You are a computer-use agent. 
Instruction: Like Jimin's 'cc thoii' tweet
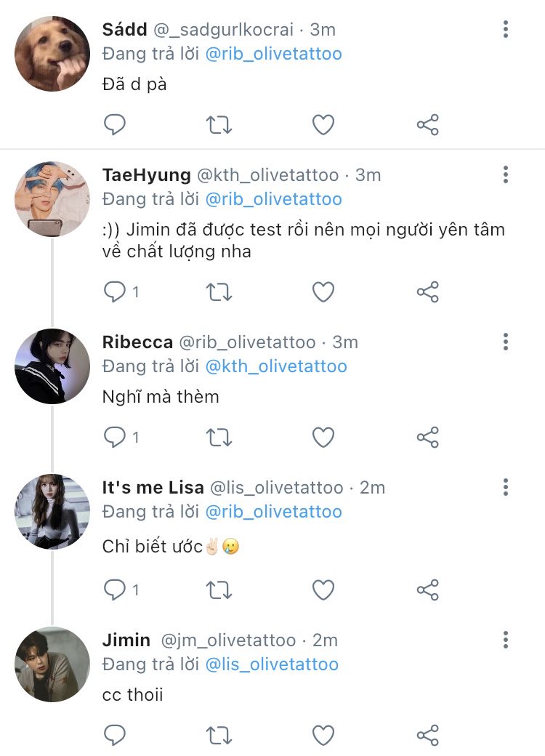point(323,735)
